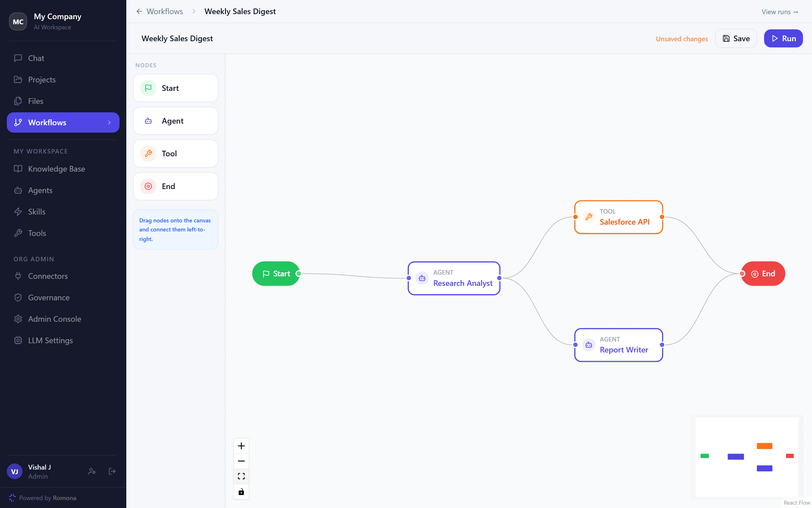Click the back arrow beside Workflows breadcrumb
This screenshot has height=508, width=812.
click(x=139, y=11)
